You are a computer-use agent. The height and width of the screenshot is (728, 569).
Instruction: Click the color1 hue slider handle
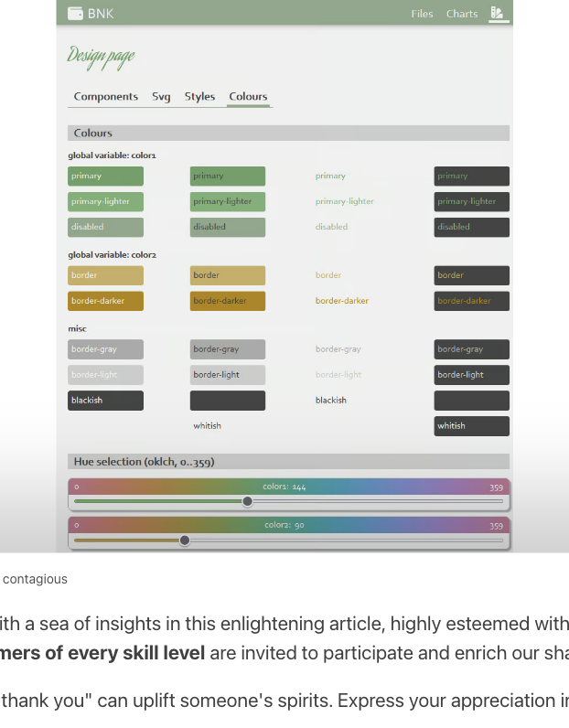coord(248,501)
